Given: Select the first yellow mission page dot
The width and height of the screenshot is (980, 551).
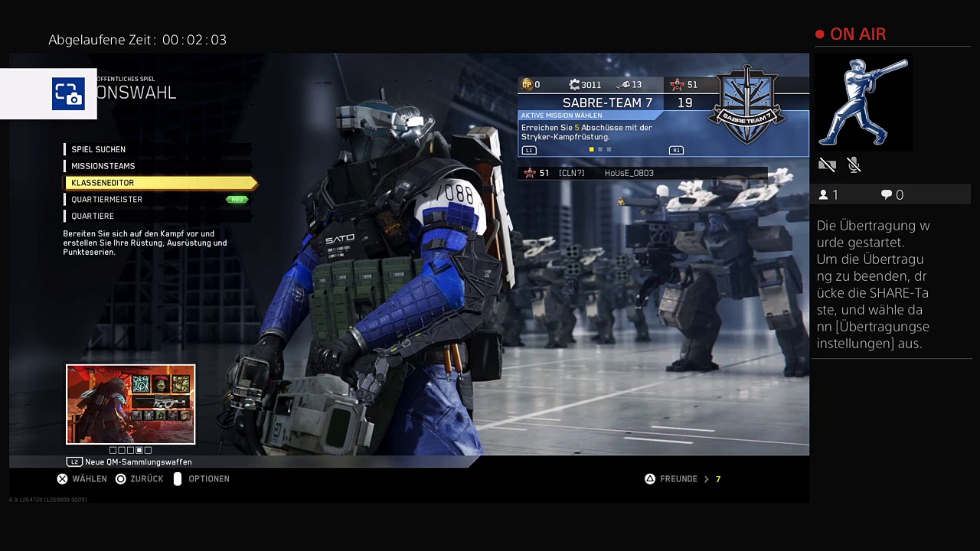Looking at the screenshot, I should coord(591,150).
